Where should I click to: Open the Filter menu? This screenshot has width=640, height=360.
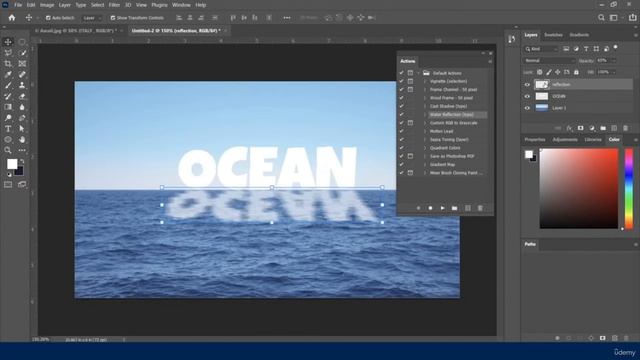114,5
